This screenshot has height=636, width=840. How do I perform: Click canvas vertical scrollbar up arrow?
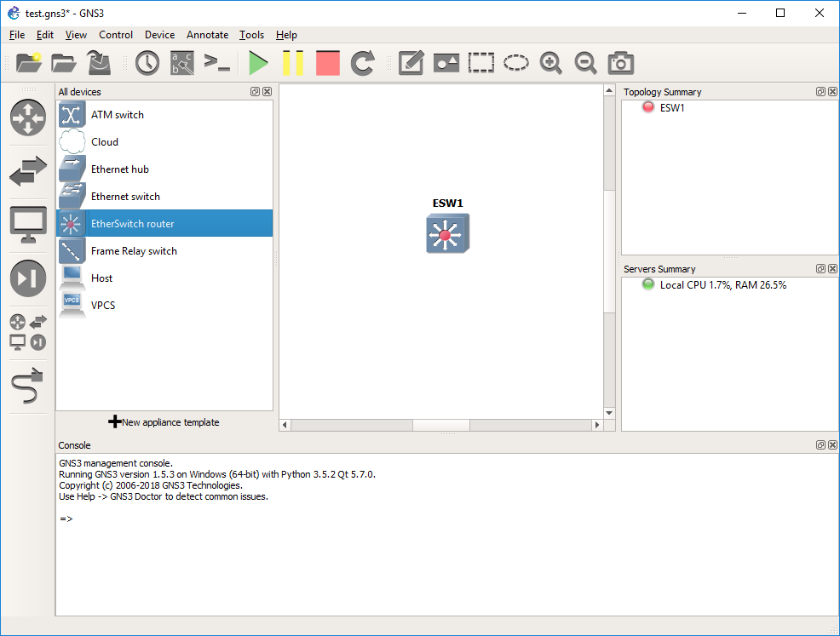pos(609,90)
